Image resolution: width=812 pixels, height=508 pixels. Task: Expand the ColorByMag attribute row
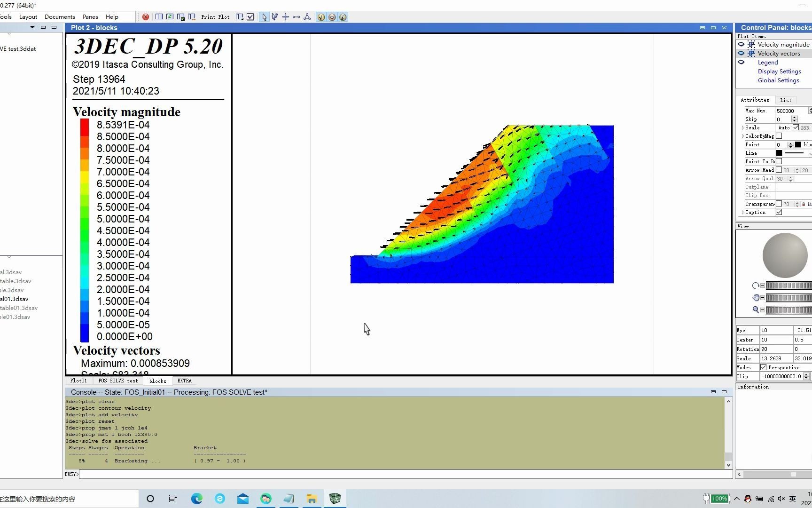743,136
